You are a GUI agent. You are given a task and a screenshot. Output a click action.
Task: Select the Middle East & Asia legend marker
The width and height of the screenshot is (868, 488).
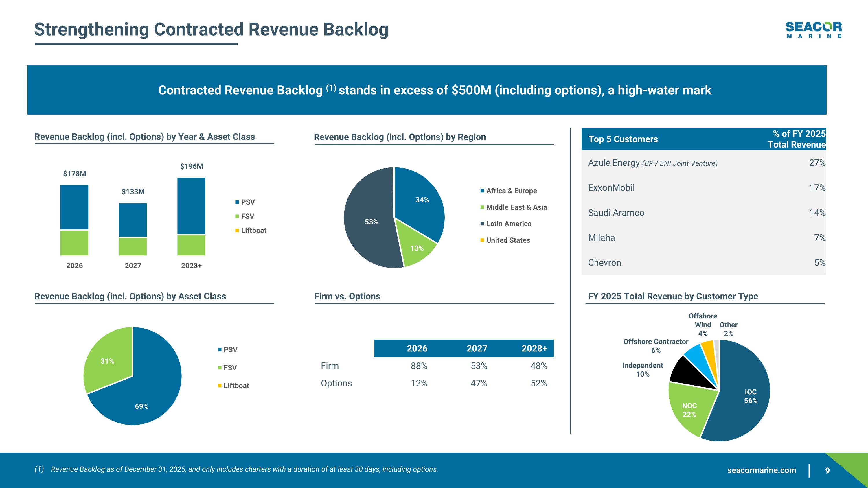coord(482,207)
